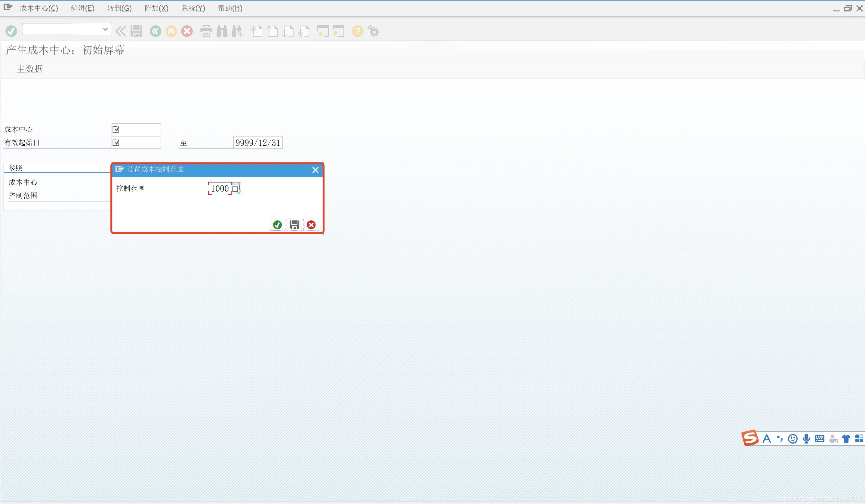The height and width of the screenshot is (504, 865).
Task: Click the print icon in the toolbar
Action: [206, 31]
